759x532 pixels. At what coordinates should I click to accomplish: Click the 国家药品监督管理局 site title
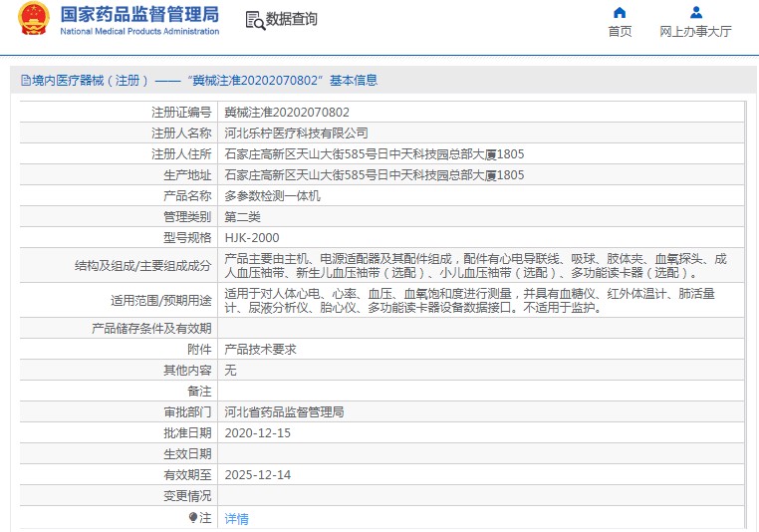coord(139,13)
